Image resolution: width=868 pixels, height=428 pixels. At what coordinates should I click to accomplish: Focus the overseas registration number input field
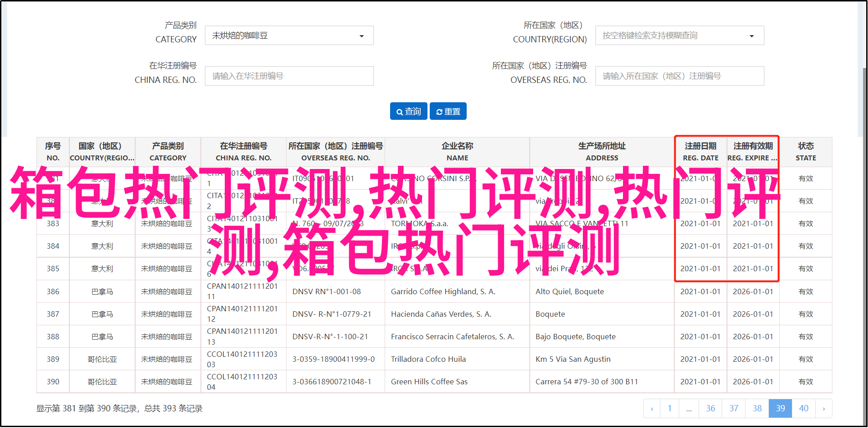pyautogui.click(x=679, y=76)
